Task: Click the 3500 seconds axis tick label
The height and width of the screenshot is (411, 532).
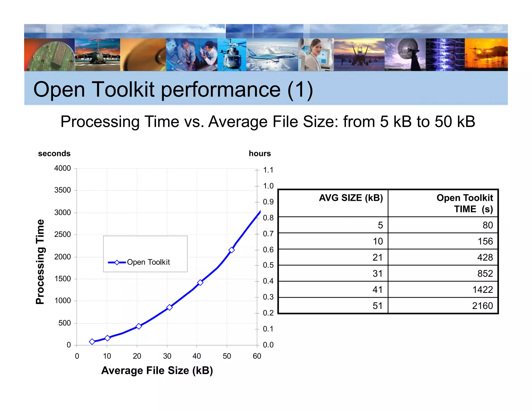Action: click(x=62, y=190)
